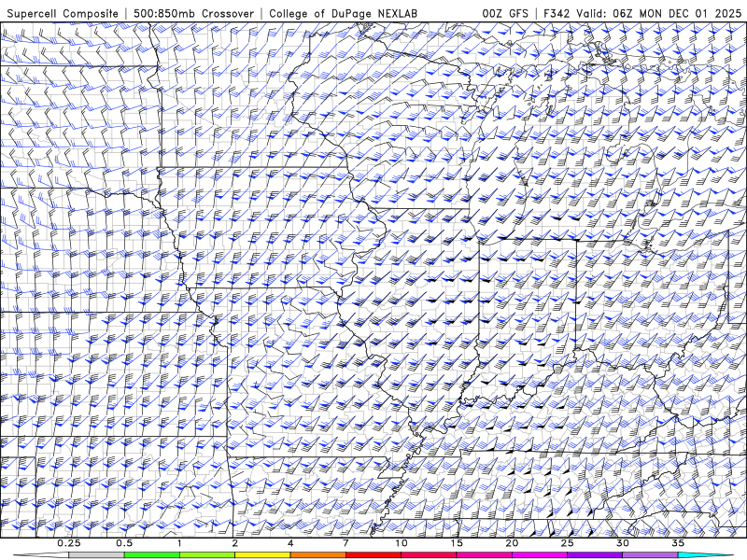Viewport: 747px width, 560px height.
Task: Select the dark violet 25–30 color swatch
Action: 595,555
